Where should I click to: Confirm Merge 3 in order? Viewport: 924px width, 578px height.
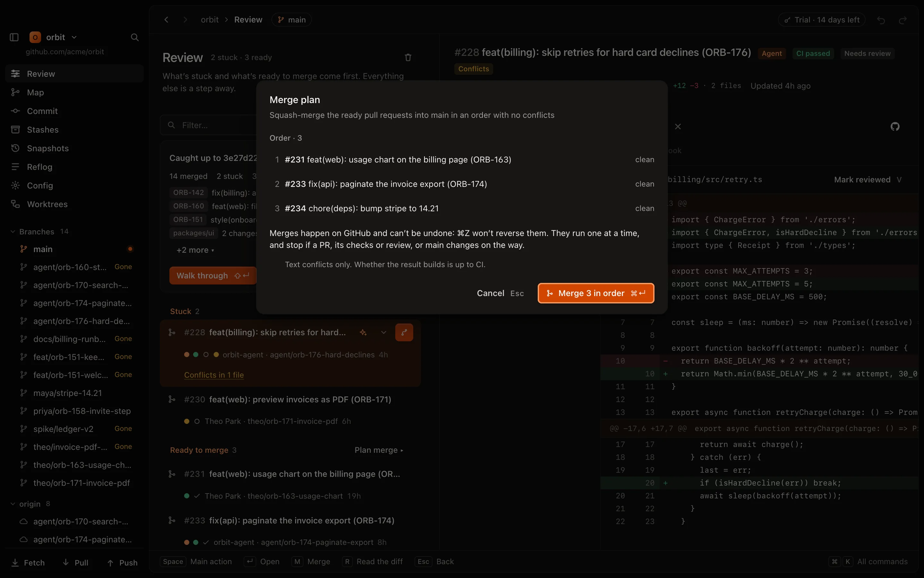click(596, 293)
